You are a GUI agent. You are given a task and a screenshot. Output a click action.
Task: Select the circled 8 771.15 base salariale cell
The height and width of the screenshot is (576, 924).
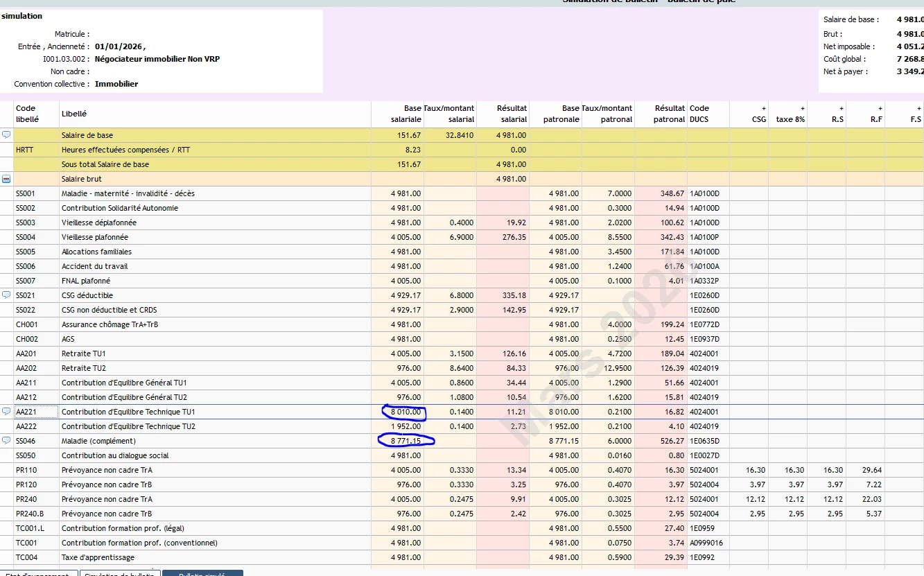click(405, 441)
